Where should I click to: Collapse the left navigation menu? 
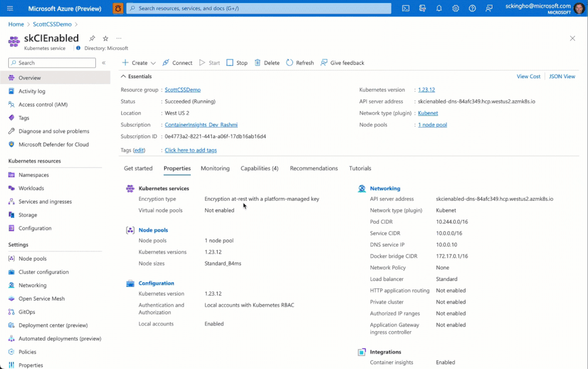point(104,63)
